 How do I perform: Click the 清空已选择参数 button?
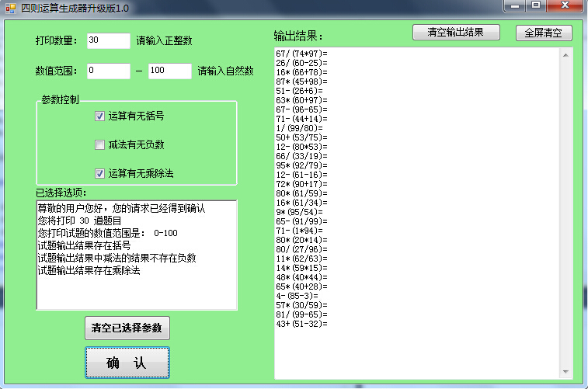(x=127, y=328)
